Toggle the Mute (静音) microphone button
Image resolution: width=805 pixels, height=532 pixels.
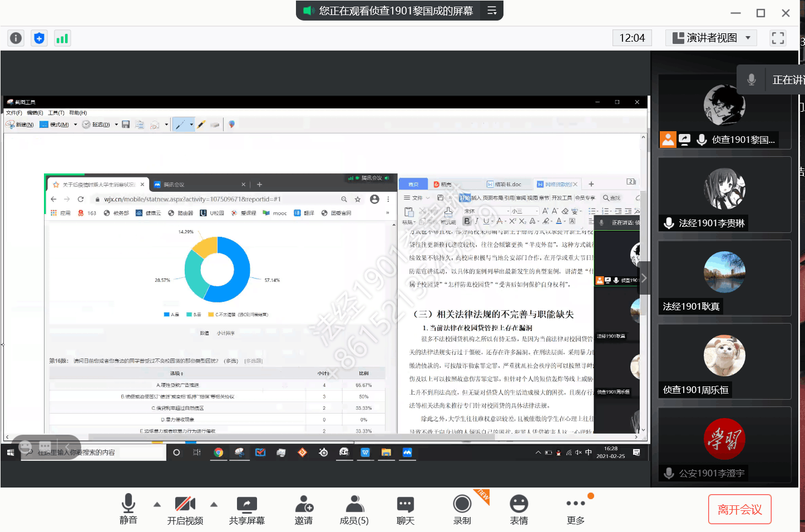[x=128, y=509]
